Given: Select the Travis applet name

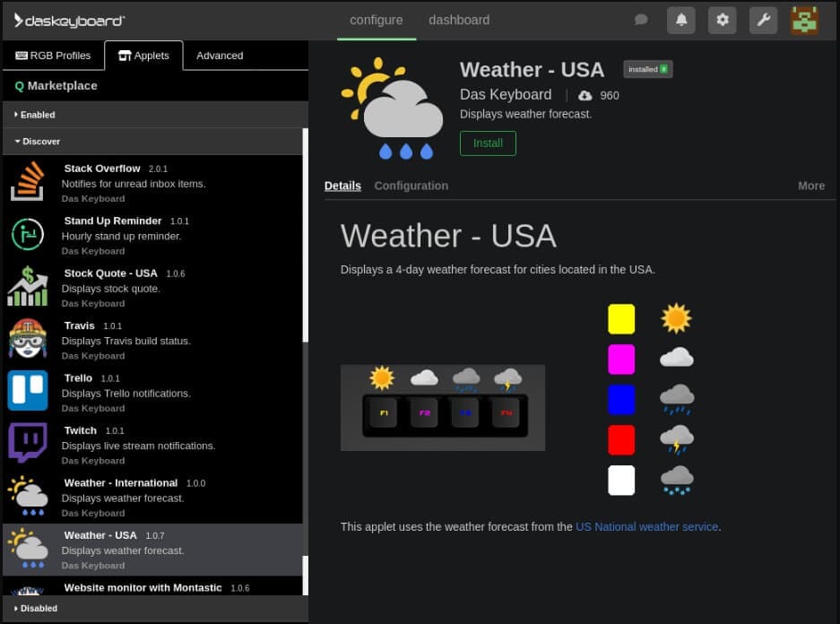Looking at the screenshot, I should 79,325.
